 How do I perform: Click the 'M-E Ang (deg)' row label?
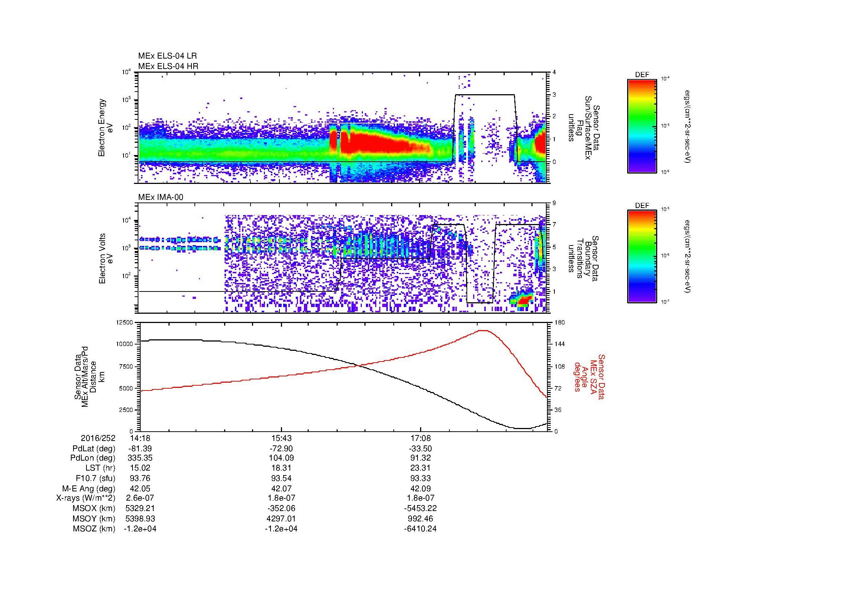click(x=89, y=488)
